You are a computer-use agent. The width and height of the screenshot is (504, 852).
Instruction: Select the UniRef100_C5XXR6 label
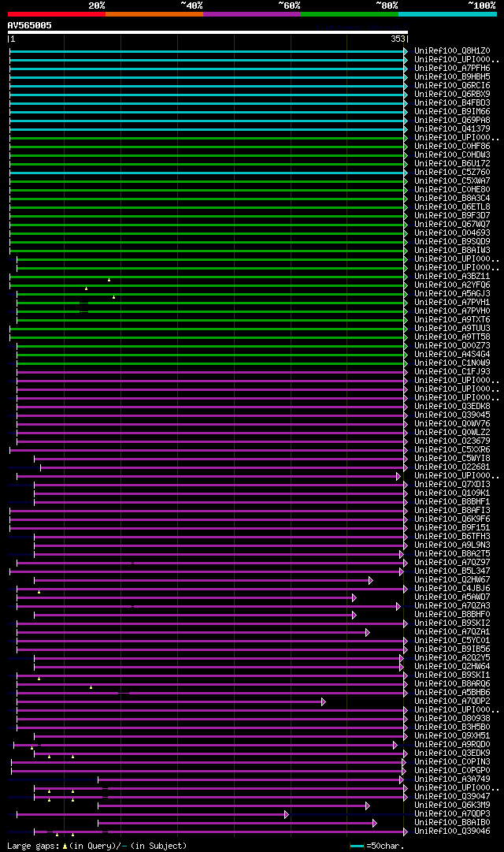tap(452, 451)
